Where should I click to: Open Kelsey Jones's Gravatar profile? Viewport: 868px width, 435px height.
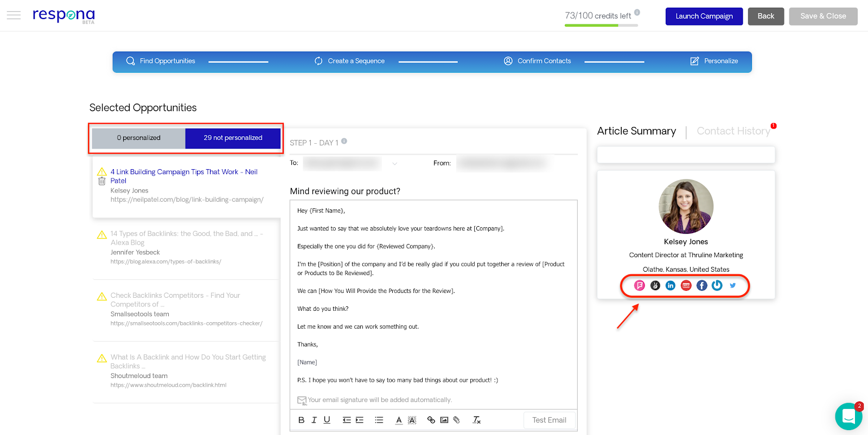point(717,285)
